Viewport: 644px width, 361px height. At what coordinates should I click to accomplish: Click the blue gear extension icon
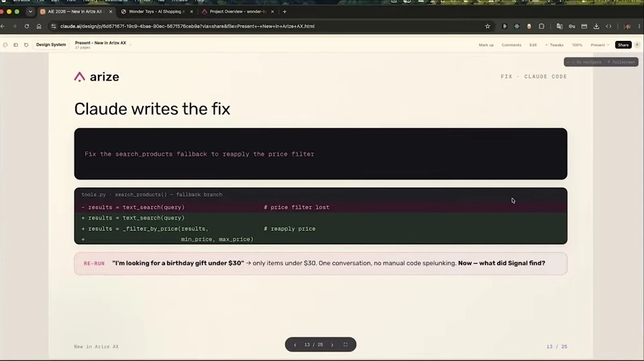pos(517,26)
